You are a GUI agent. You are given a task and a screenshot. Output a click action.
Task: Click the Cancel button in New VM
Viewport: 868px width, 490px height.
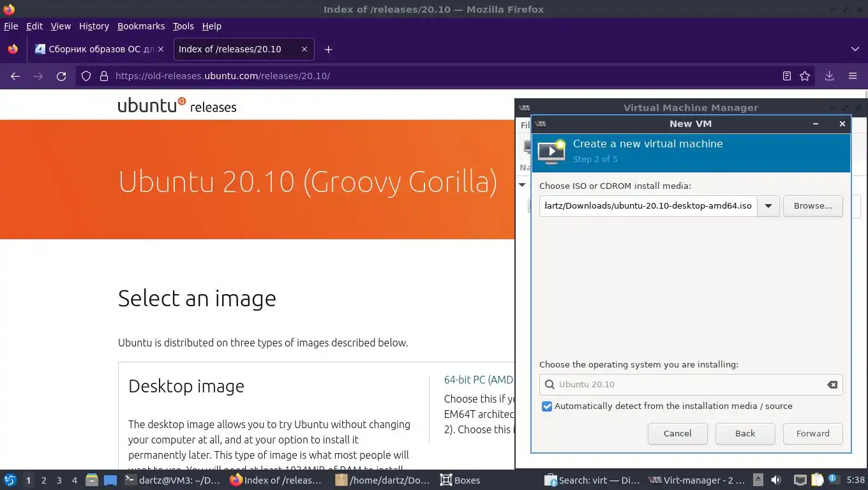point(677,434)
